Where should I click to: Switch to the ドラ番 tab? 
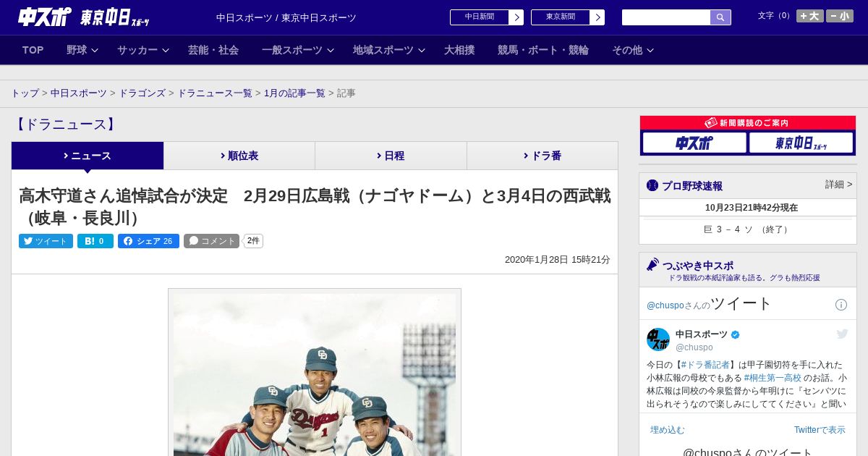[542, 156]
